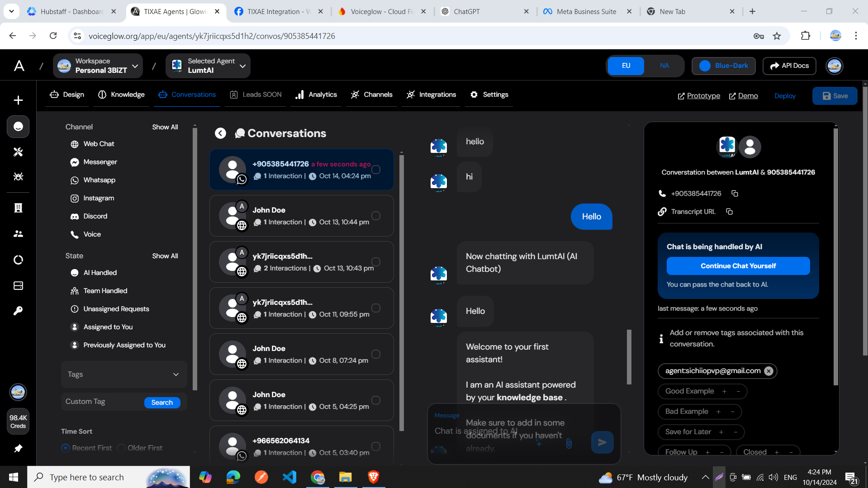The width and height of the screenshot is (868, 488).
Task: Open the chat bubble sidebar icon
Action: [18, 127]
